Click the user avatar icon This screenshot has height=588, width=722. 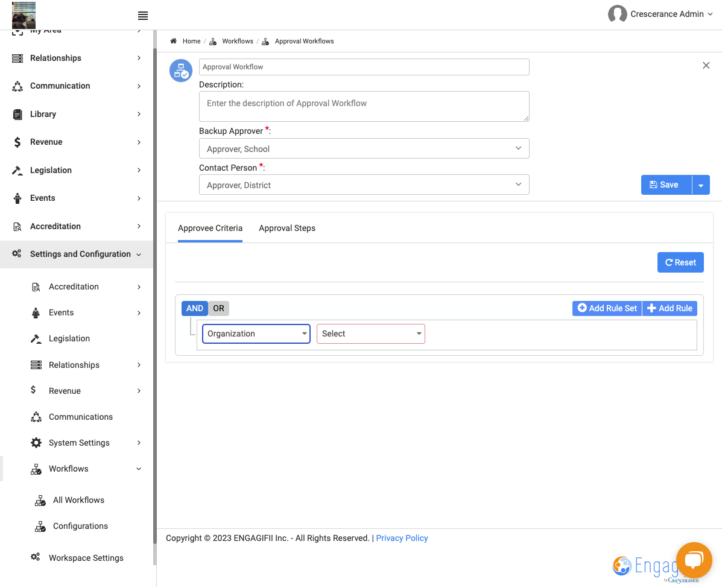[617, 14]
